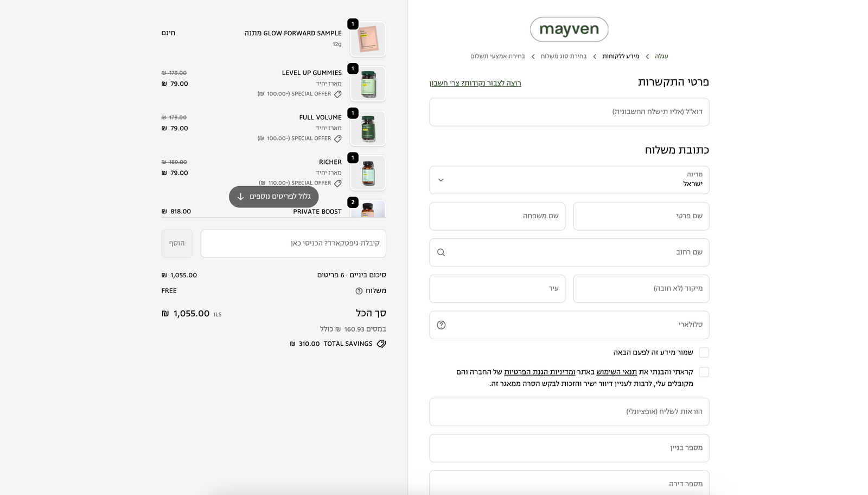The width and height of the screenshot is (868, 495).
Task: Click the discount tag icon under Richer
Action: click(x=338, y=183)
